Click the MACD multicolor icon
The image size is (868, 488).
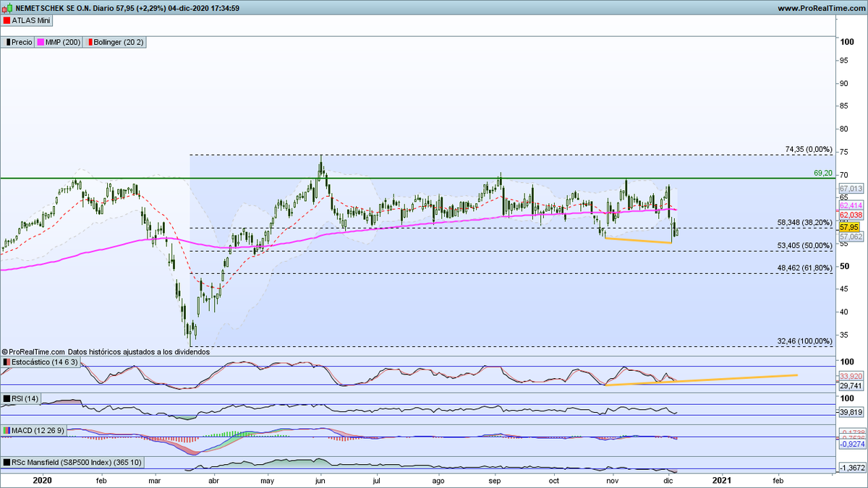[x=7, y=431]
